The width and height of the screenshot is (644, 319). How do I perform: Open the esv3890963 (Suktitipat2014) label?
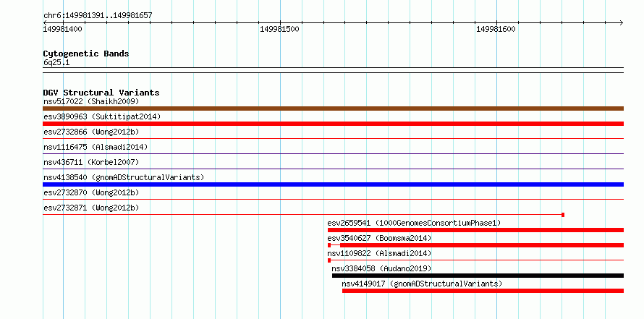102,116
